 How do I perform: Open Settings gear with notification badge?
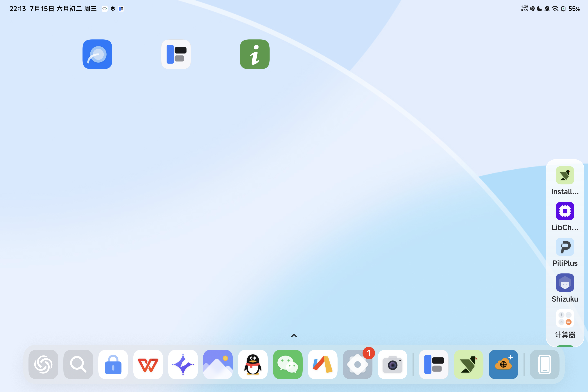click(357, 364)
